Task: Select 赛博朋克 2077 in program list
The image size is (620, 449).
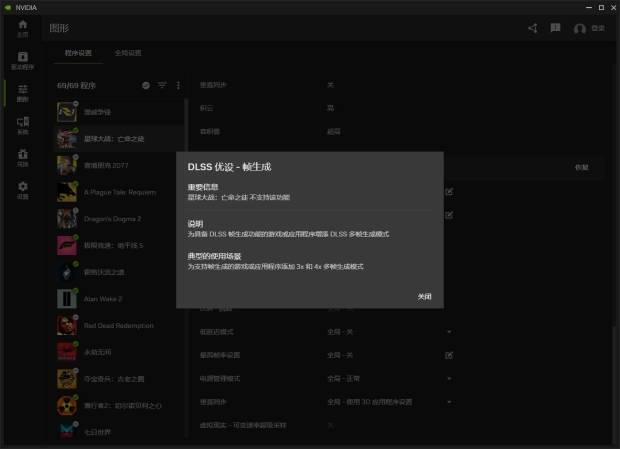Action: coord(119,166)
